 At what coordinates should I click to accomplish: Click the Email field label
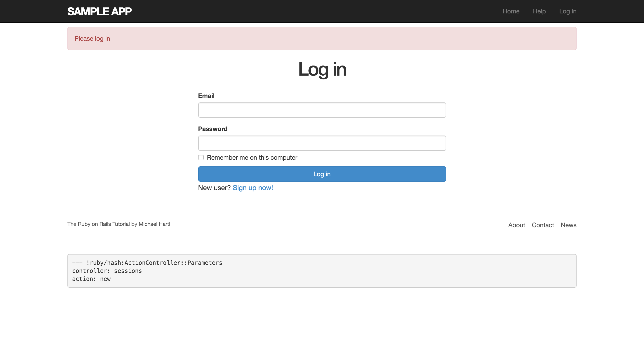pyautogui.click(x=206, y=96)
